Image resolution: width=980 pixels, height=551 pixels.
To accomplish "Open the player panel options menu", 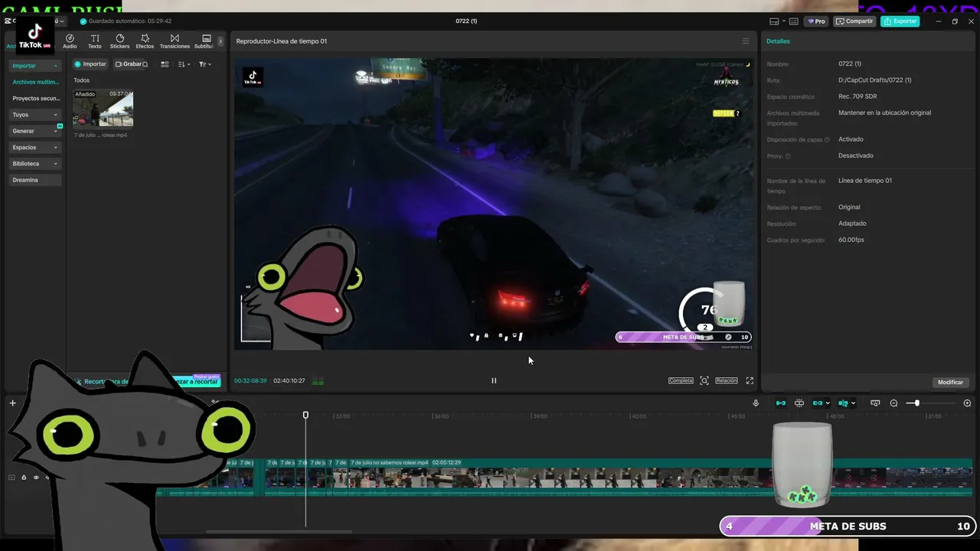I will click(x=746, y=41).
